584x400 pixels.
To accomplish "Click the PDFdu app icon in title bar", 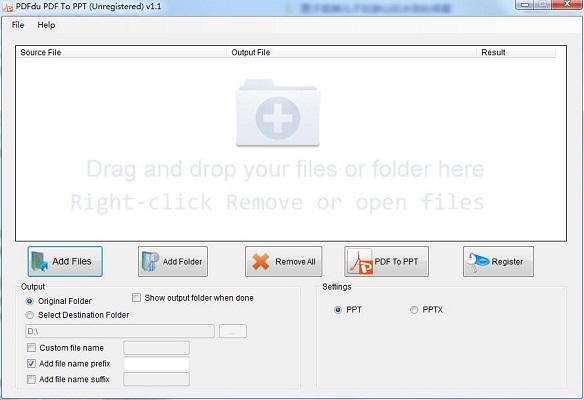I will pos(7,6).
